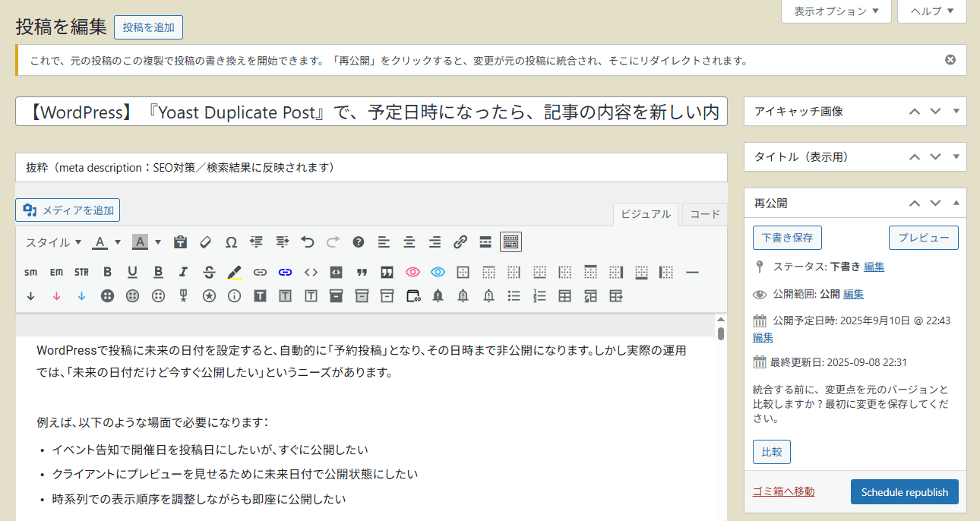Click the ゴミ箱へ移動 trash link
Viewport: 980px width, 521px height.
point(783,491)
